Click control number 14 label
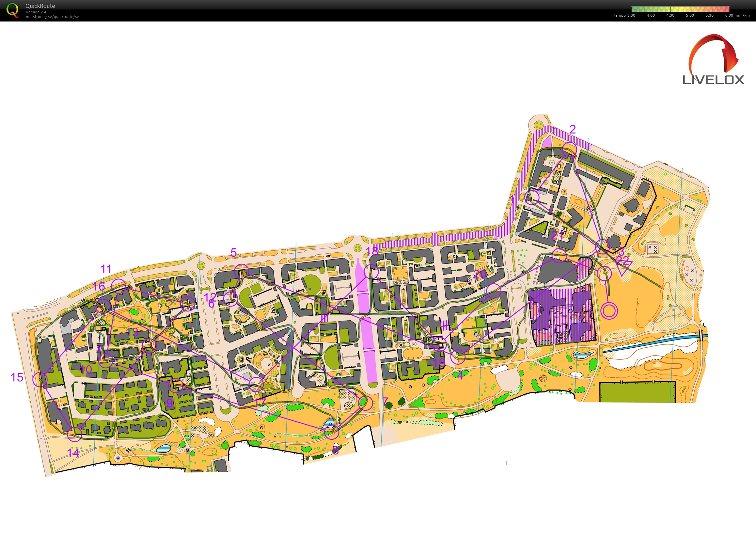Image resolution: width=756 pixels, height=555 pixels. point(73,453)
